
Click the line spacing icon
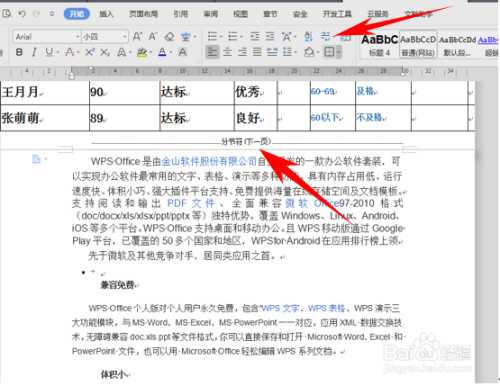[x=287, y=52]
